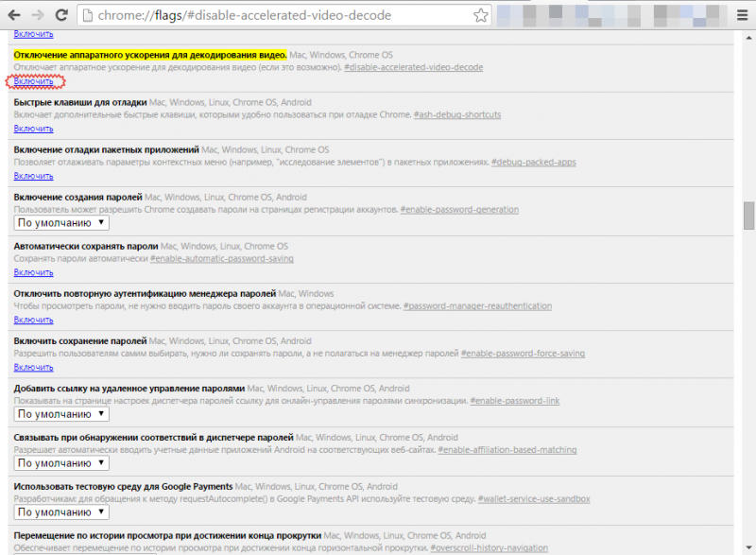The height and width of the screenshot is (555, 756).
Task: Open the #enable-automatic-password-saving anchor link
Action: [222, 259]
